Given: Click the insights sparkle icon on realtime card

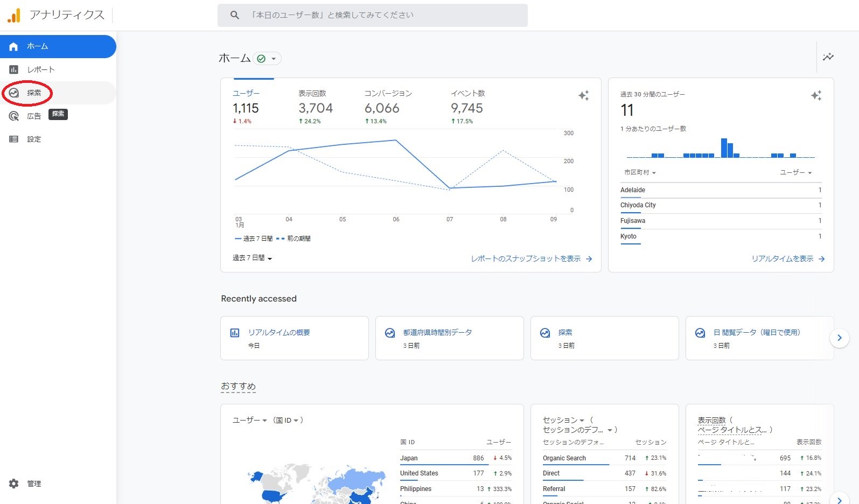Looking at the screenshot, I should point(816,95).
